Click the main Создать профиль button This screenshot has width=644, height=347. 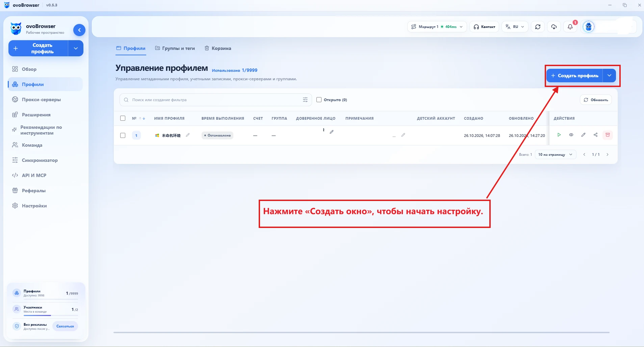[575, 76]
